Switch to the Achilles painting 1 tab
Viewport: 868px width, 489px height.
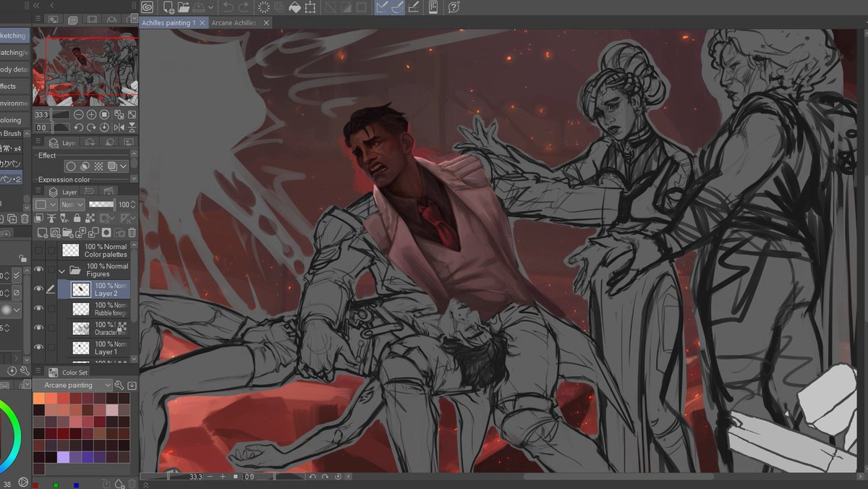coord(169,23)
